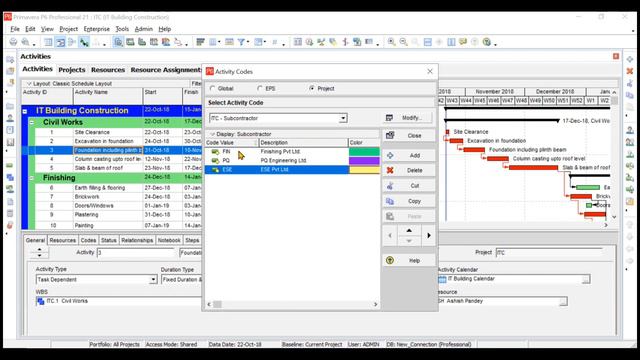Click the activity table toolbar icon
Viewport: 640px width, 360px height.
(48, 42)
